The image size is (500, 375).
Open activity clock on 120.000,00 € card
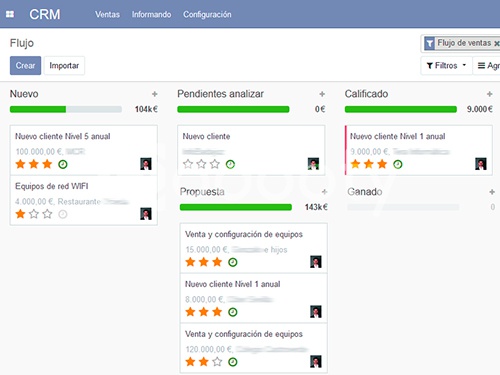point(233,362)
